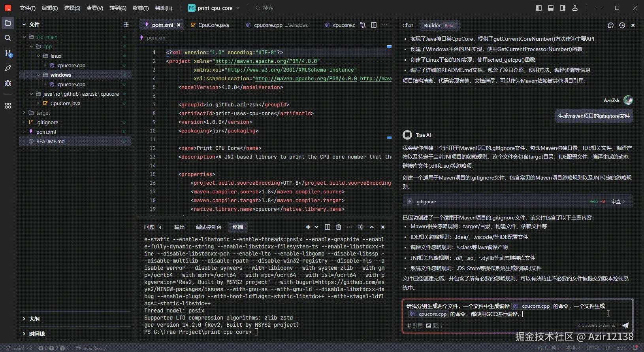Click the 图片 image attach button
The height and width of the screenshot is (352, 644).
click(x=434, y=326)
